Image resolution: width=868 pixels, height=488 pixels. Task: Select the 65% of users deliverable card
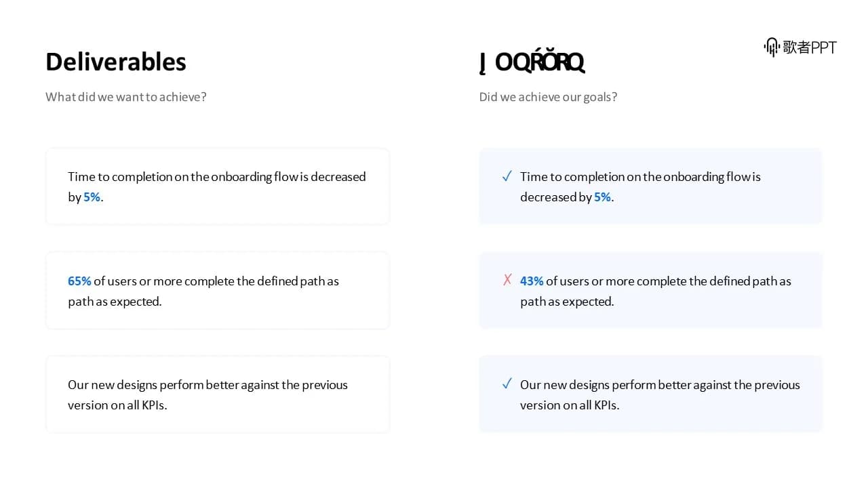click(218, 291)
